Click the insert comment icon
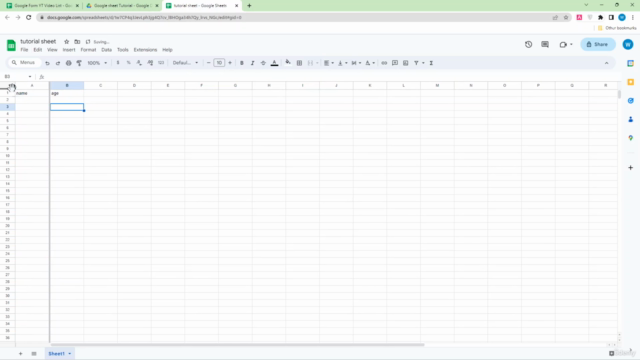The image size is (640, 360). click(x=395, y=63)
